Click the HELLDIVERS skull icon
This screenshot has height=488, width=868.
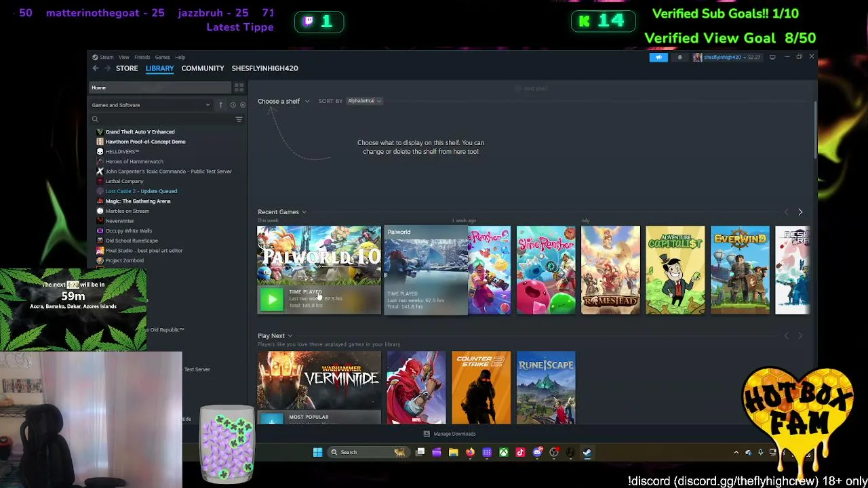point(100,152)
